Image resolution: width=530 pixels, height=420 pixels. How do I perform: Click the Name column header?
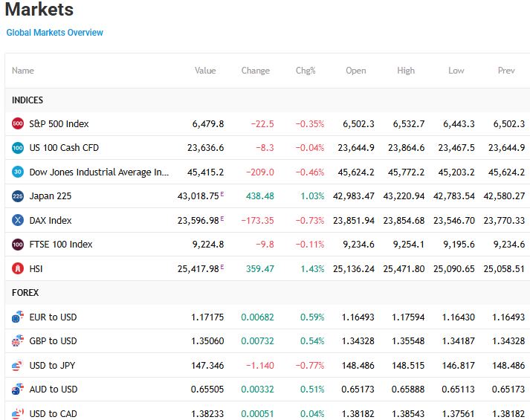[23, 71]
